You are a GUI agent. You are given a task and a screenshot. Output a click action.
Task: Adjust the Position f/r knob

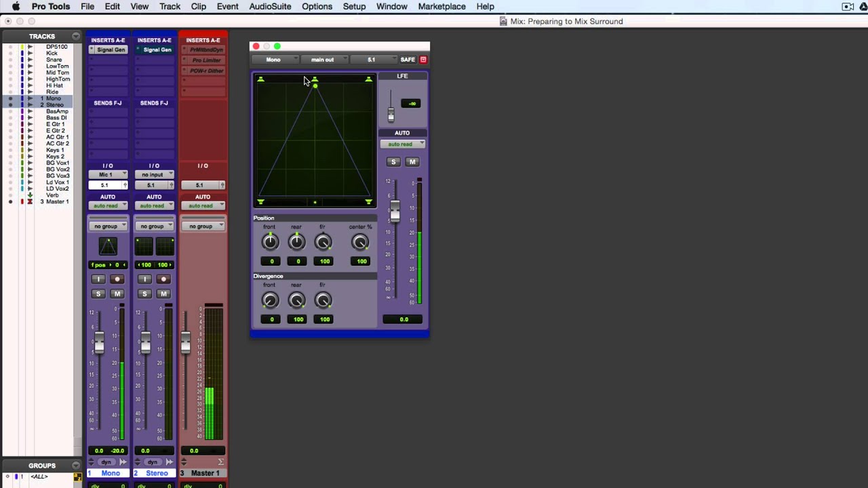(x=323, y=242)
